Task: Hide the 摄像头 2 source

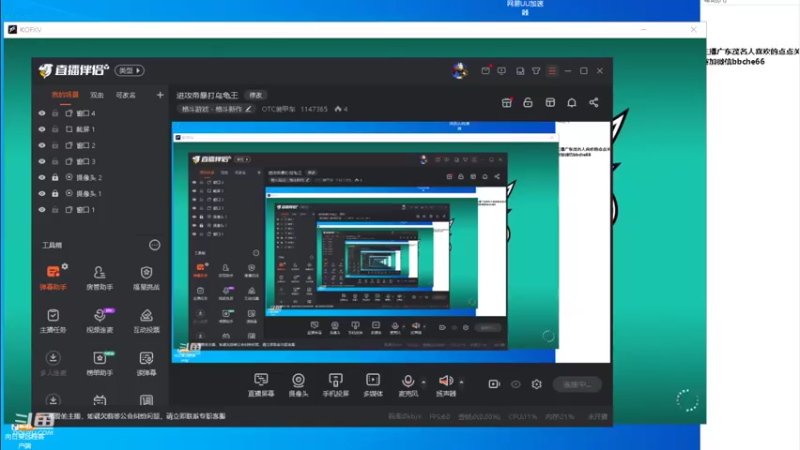Action: coord(42,178)
